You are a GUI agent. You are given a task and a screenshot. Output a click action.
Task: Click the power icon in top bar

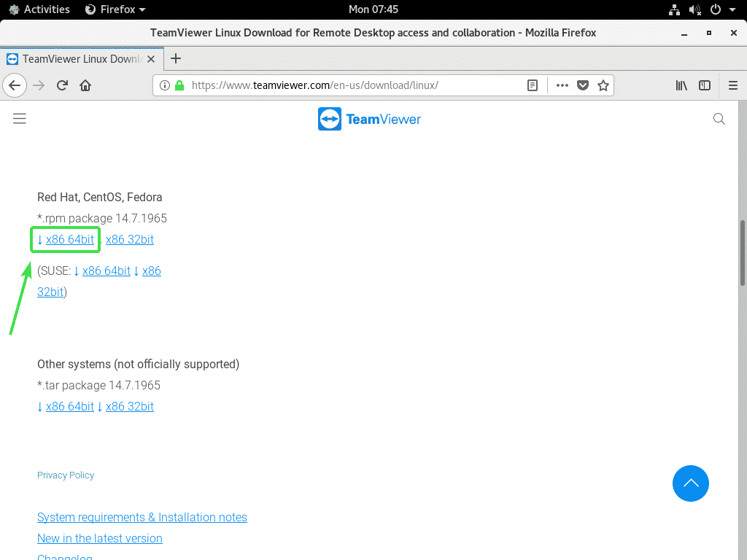(x=716, y=9)
